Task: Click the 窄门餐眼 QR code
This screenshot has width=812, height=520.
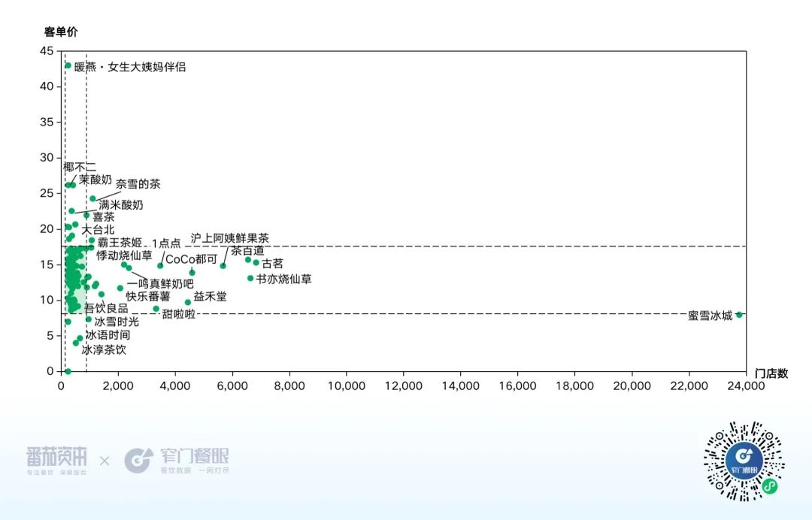Action: pos(744,461)
